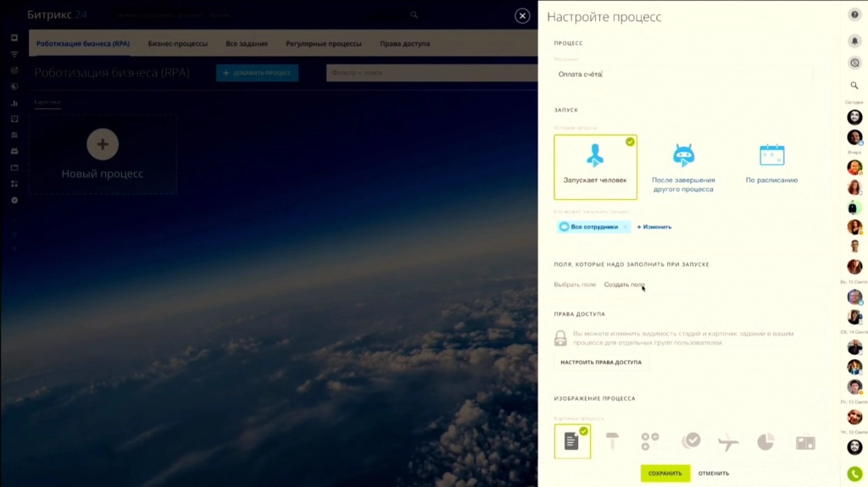The width and height of the screenshot is (868, 487).
Task: Switch to the 'Бизнес-процессы' tab
Action: point(178,44)
